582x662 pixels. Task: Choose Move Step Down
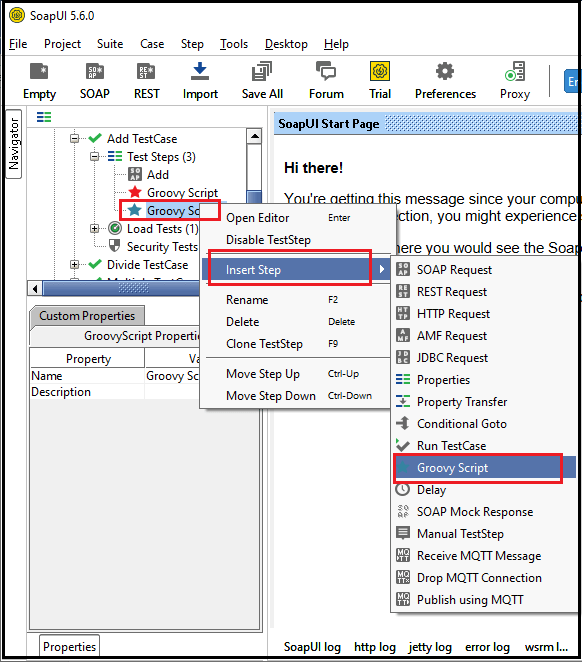point(297,396)
